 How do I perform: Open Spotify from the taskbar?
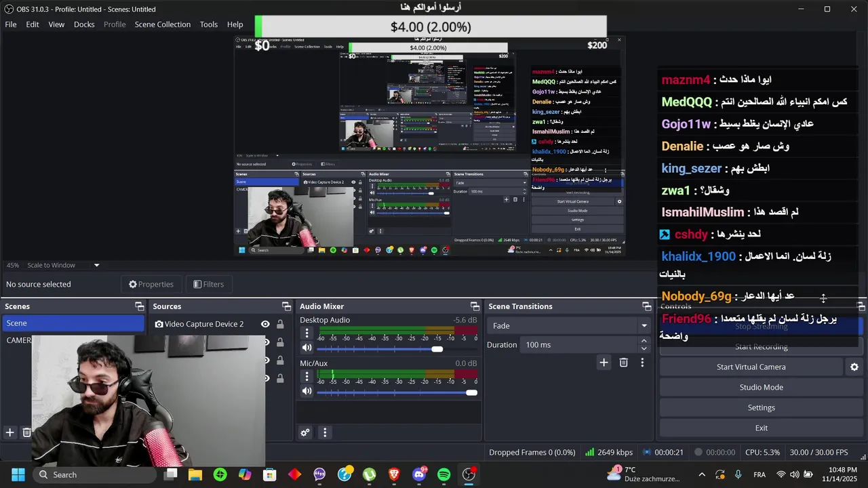point(443,474)
